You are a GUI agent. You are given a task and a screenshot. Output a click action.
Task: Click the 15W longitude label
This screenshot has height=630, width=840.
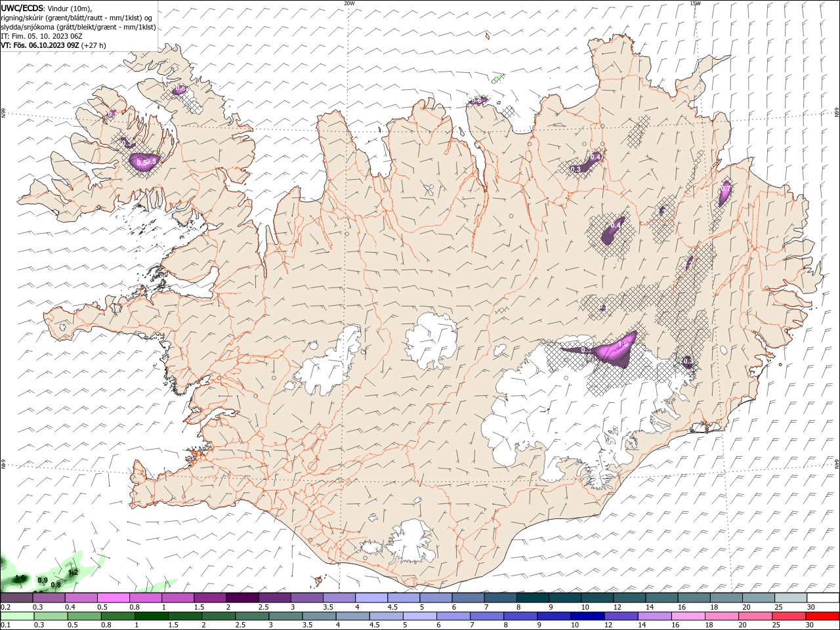coord(695,3)
